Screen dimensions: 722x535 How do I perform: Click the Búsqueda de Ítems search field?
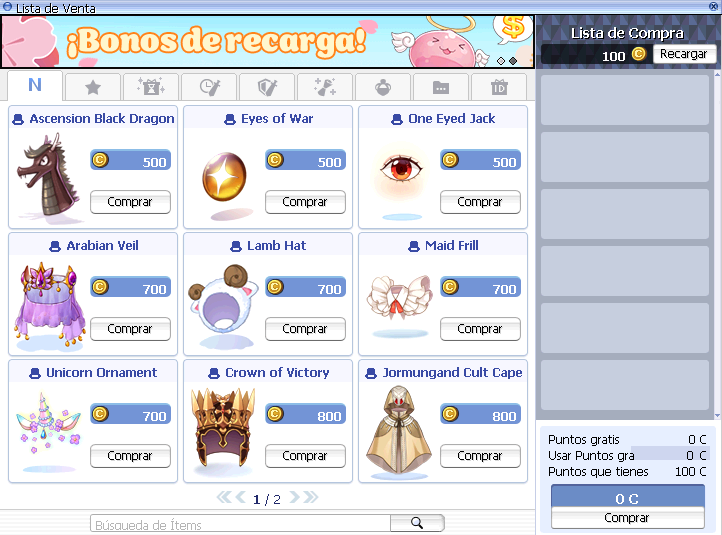(240, 524)
